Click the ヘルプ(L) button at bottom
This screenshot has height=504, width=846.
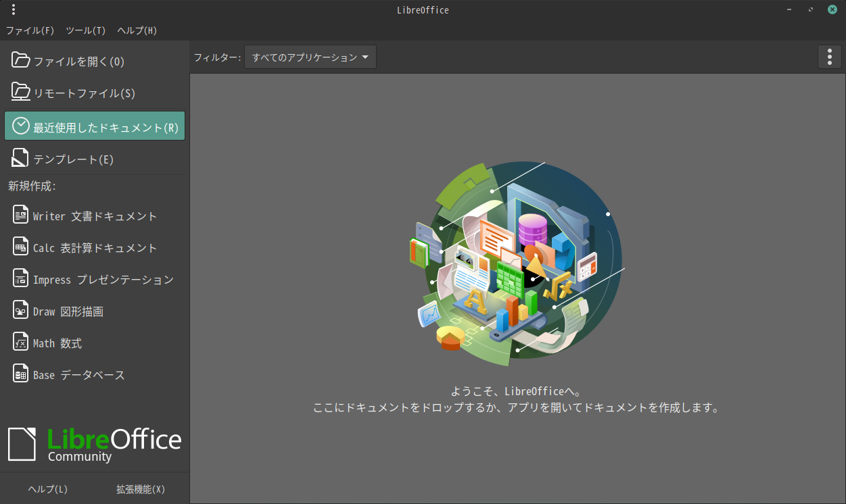click(47, 489)
